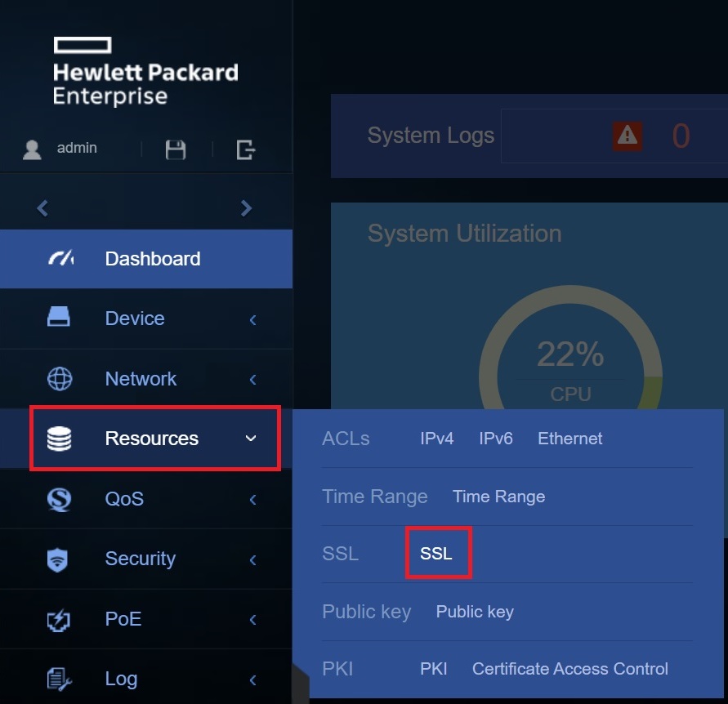Expand the Network menu chevron
This screenshot has width=728, height=704.
(253, 380)
